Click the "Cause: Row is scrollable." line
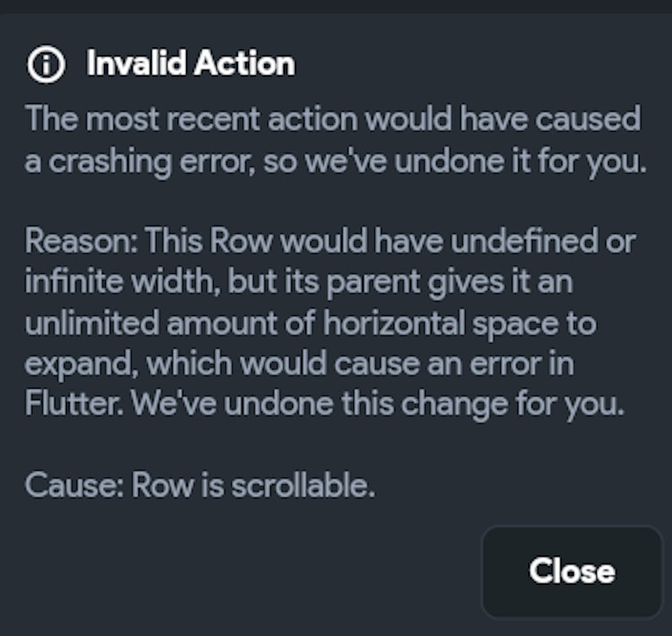Screen dimensions: 672x636 200,485
